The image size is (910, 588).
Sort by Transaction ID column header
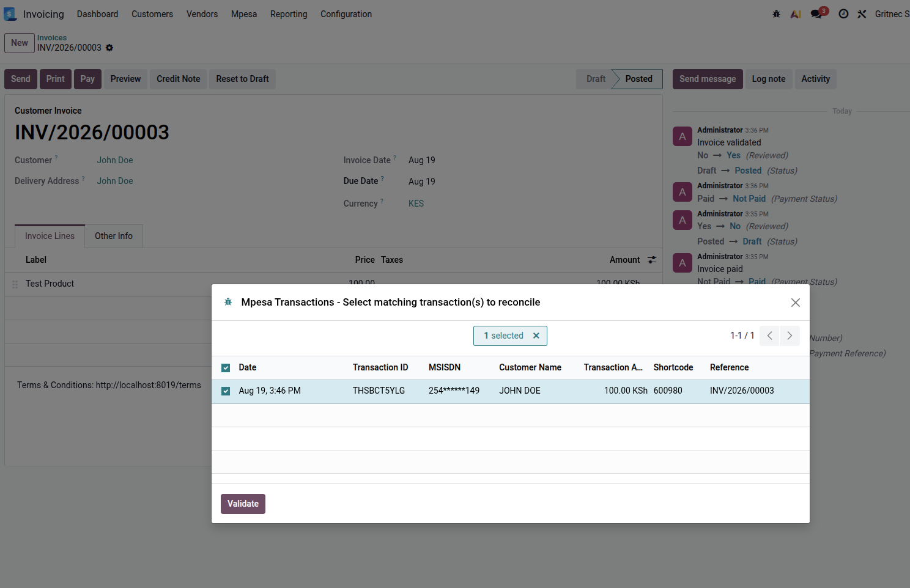pos(380,367)
